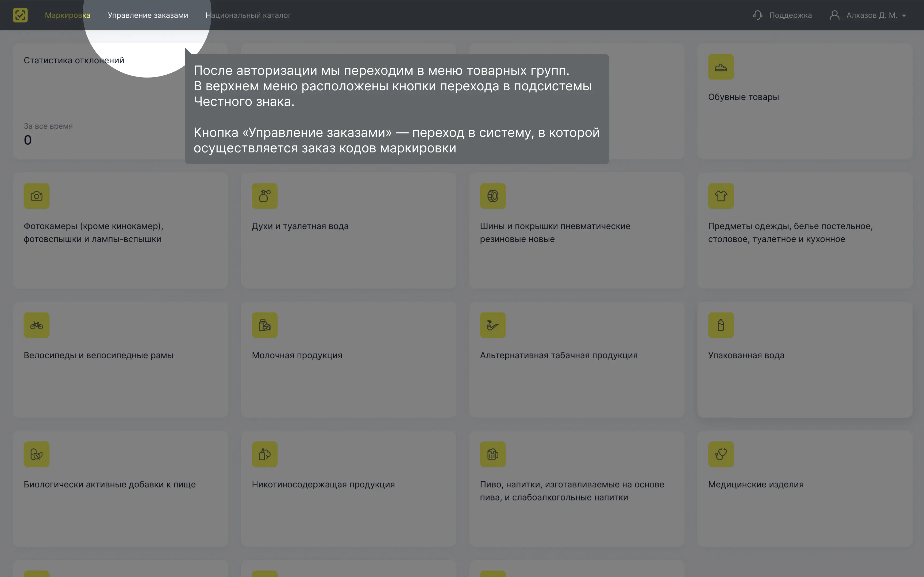The image size is (924, 577).
Task: Open the Поддержка link
Action: click(791, 15)
